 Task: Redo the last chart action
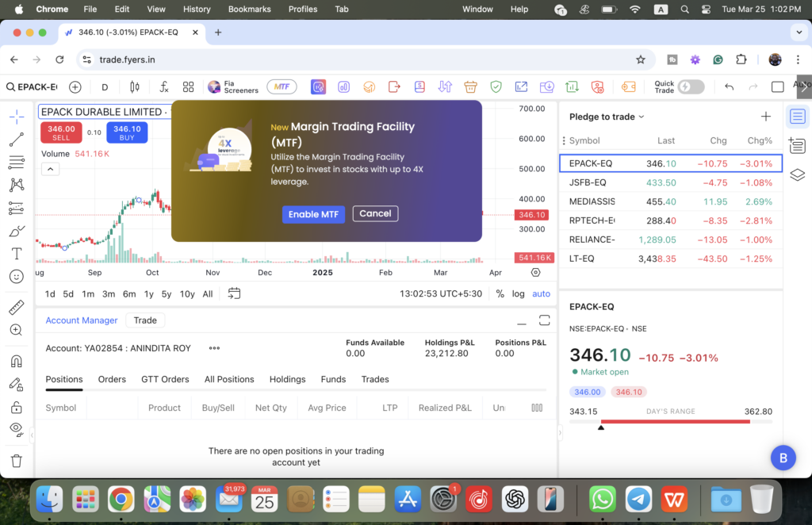pos(753,87)
